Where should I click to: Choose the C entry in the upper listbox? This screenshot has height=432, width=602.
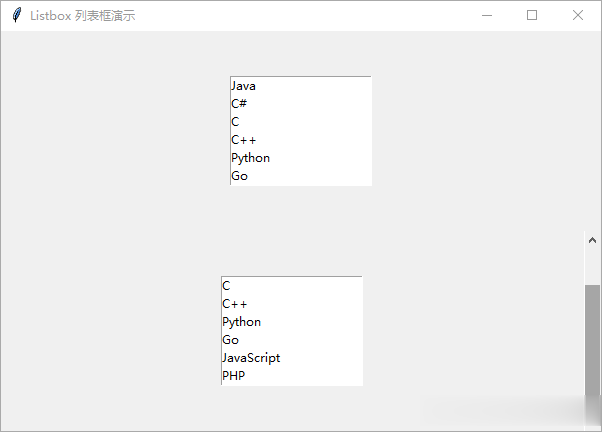point(301,122)
